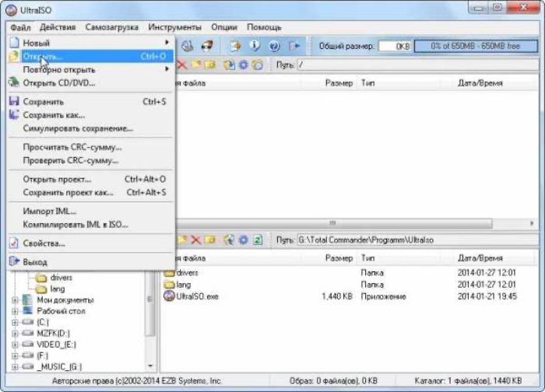Open the Повторно открыть submenu
The image size is (545, 392).
point(90,69)
